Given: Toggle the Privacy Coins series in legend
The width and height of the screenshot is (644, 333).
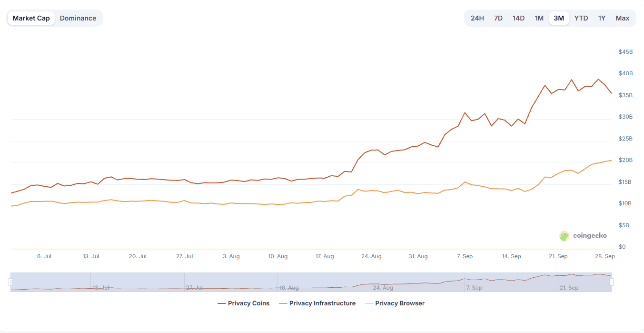Looking at the screenshot, I should pyautogui.click(x=243, y=303).
